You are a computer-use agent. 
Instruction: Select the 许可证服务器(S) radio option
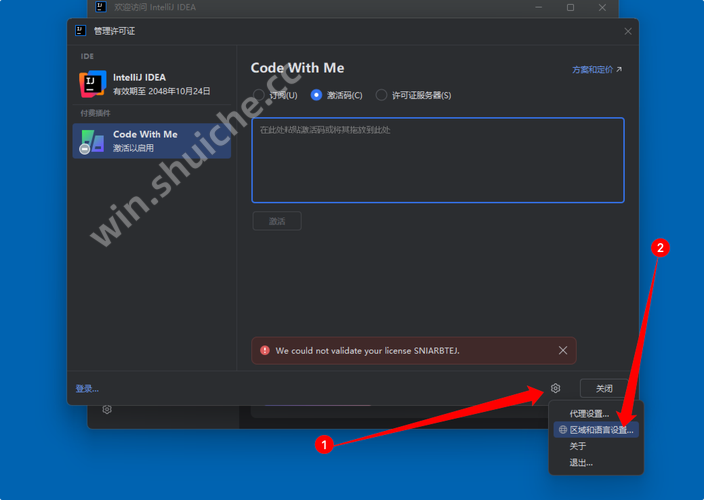click(x=414, y=95)
